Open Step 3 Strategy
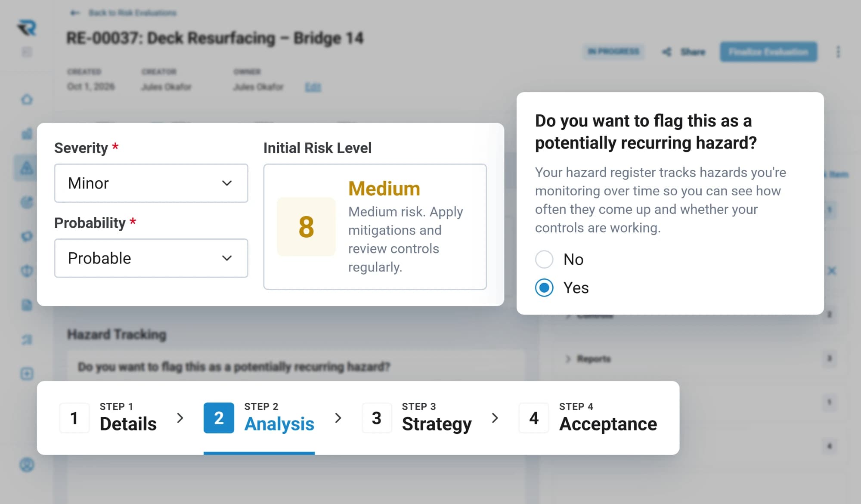Viewport: 861px width, 504px height. [x=417, y=417]
